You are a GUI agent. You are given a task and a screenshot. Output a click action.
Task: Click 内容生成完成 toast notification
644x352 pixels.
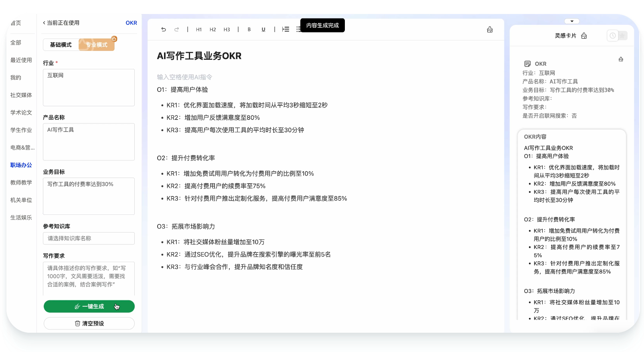point(322,25)
